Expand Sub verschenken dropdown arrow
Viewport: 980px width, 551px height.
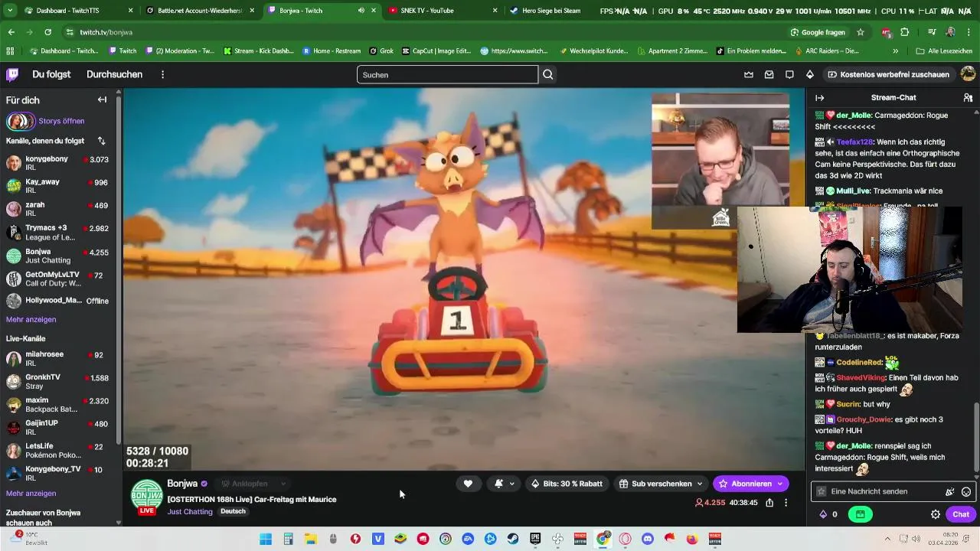(699, 484)
